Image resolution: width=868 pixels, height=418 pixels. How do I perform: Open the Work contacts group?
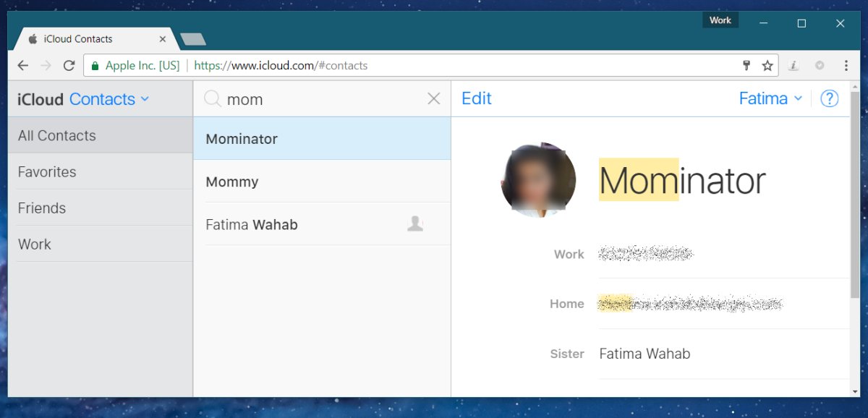[101, 244]
